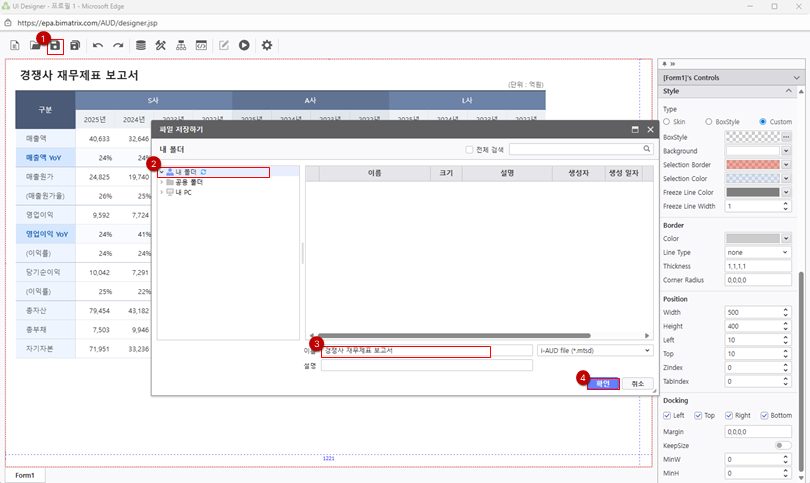
Task: Open the data source (database) icon
Action: pos(140,45)
